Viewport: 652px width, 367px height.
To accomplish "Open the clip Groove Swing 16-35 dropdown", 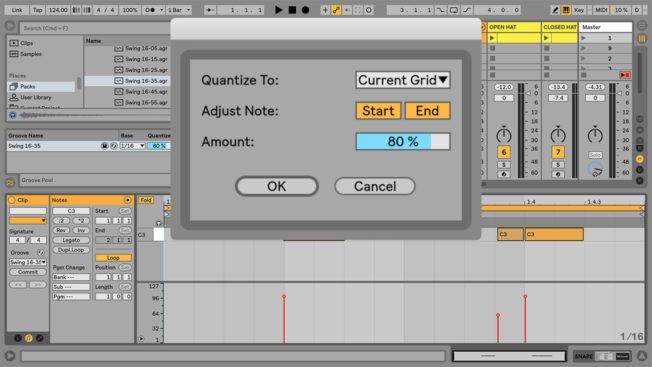I will [x=28, y=262].
